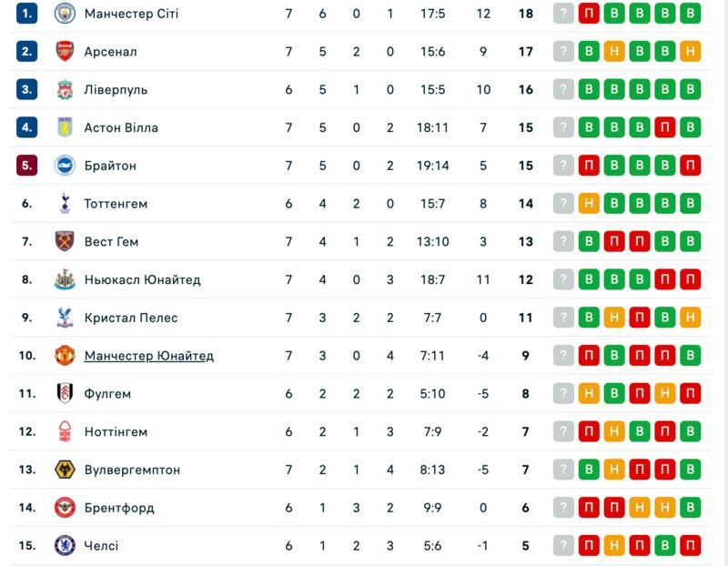The width and height of the screenshot is (728, 566).
Task: Click the Chelsea club crest
Action: point(64,546)
